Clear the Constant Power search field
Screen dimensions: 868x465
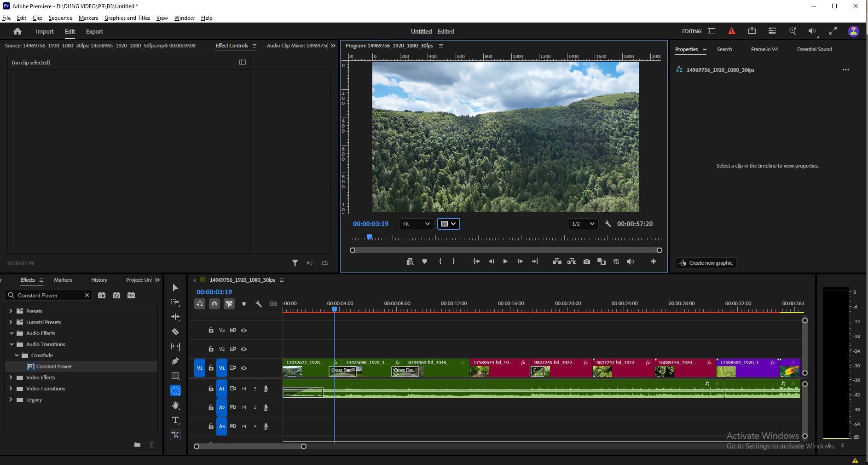pos(87,296)
